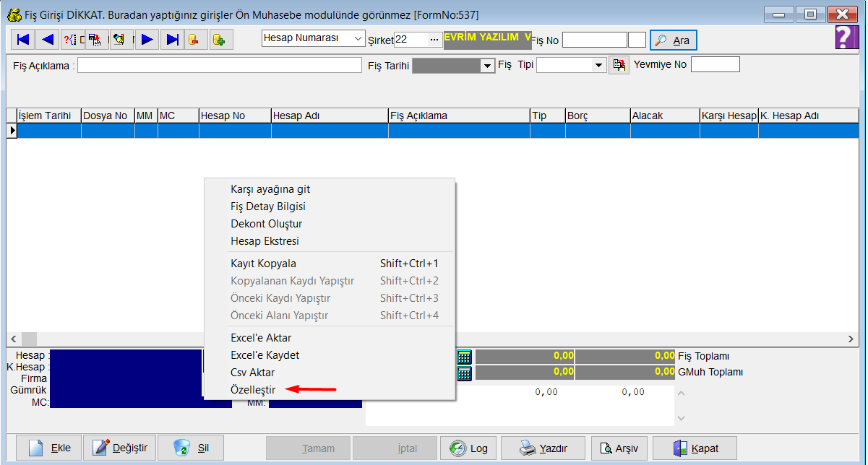
Task: Expand the Fiş Tarihi date dropdown
Action: coord(487,66)
